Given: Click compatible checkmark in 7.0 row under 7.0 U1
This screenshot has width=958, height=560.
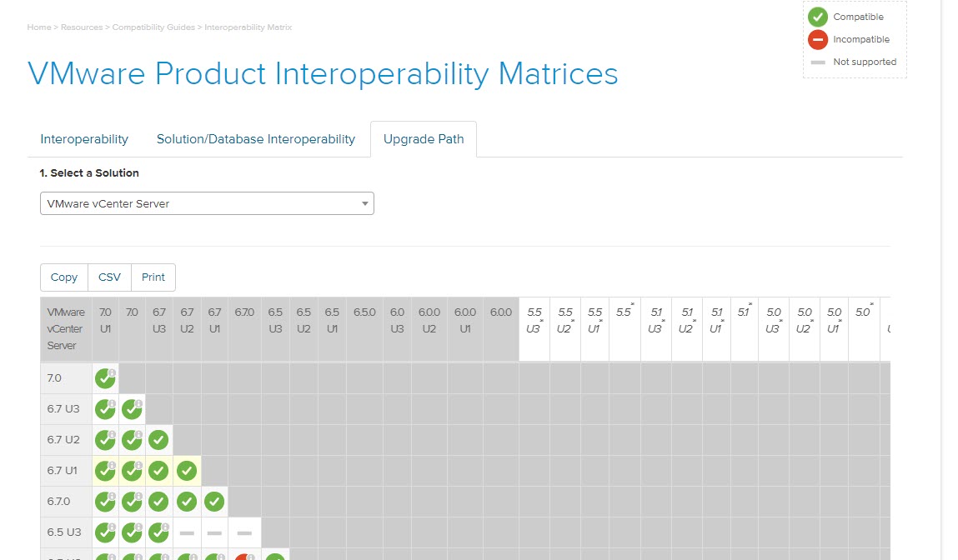Looking at the screenshot, I should click(x=105, y=378).
